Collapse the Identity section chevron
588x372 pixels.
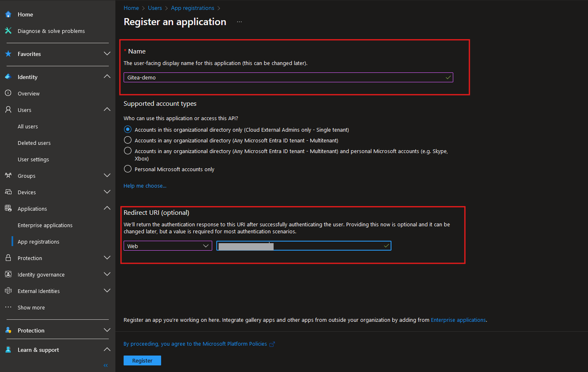[x=107, y=77]
